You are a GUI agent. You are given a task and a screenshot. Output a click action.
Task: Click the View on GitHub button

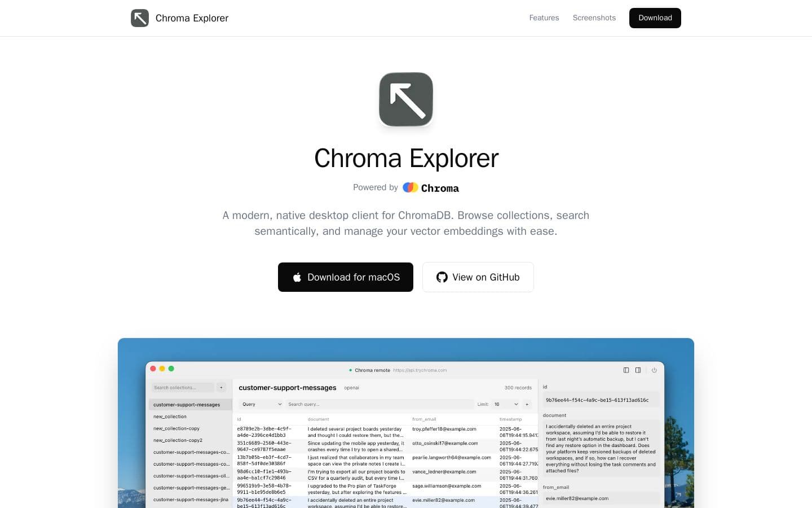pyautogui.click(x=478, y=277)
